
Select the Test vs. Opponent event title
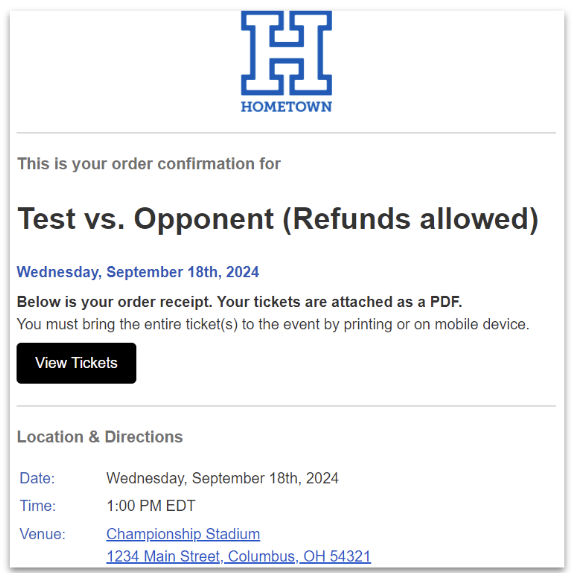point(278,219)
